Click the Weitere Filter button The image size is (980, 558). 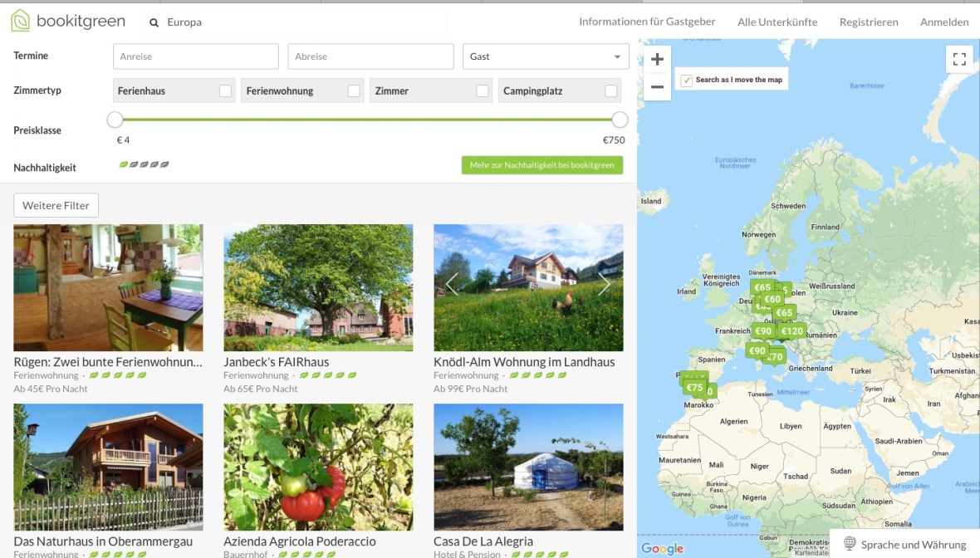click(x=56, y=205)
